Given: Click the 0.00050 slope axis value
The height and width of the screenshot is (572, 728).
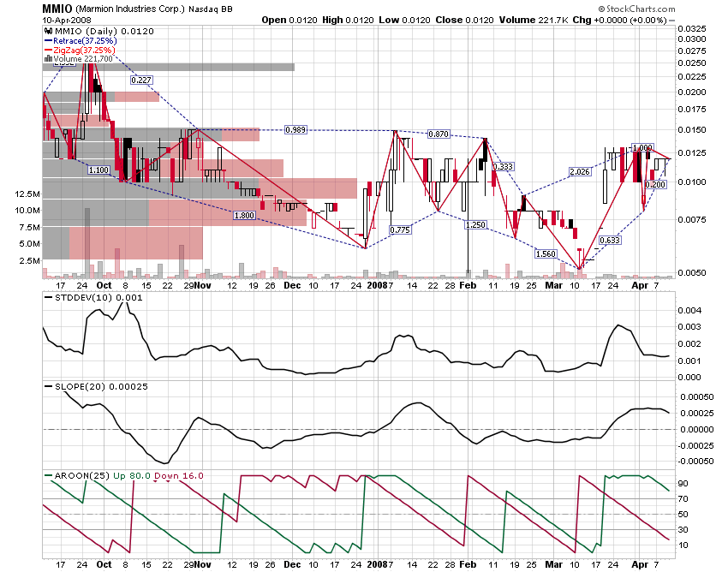Looking at the screenshot, I should click(x=697, y=397).
